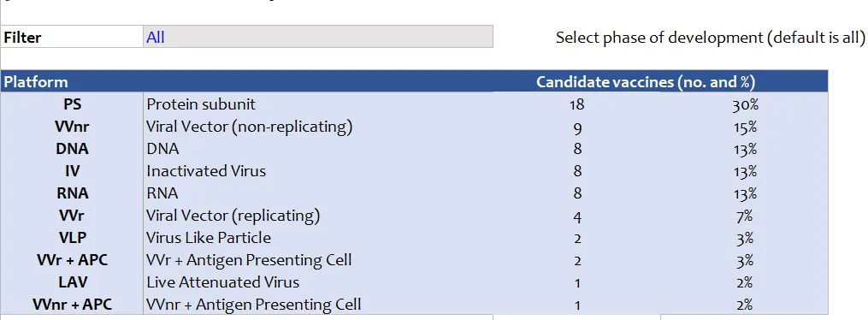This screenshot has height=320, width=868.
Task: Select the Viral Vector (replicating) cell
Action: (318, 215)
